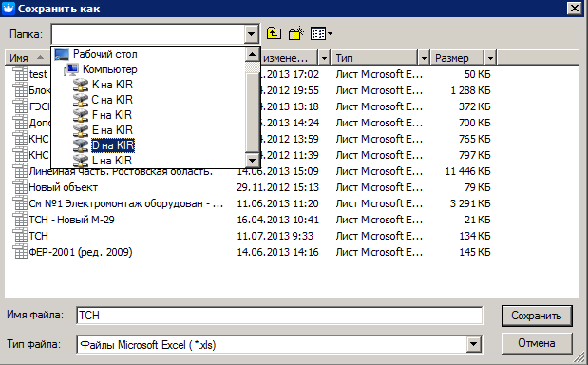
Task: Click the size value 50 КБ
Action: (478, 74)
